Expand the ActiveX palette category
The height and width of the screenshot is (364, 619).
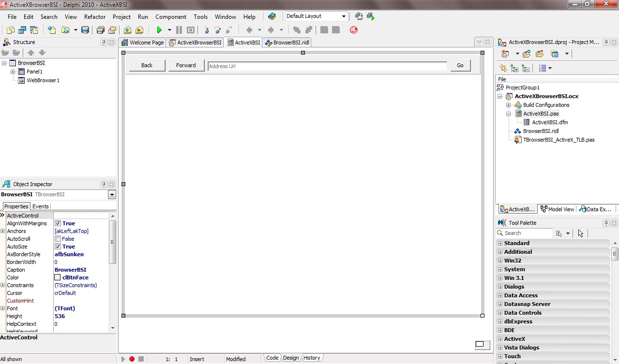pos(500,339)
